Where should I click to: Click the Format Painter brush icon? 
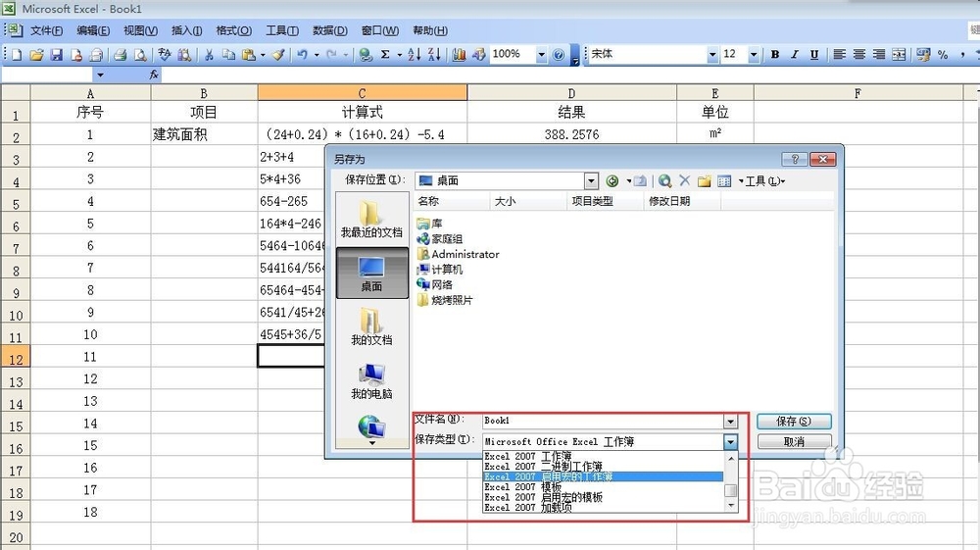(278, 55)
